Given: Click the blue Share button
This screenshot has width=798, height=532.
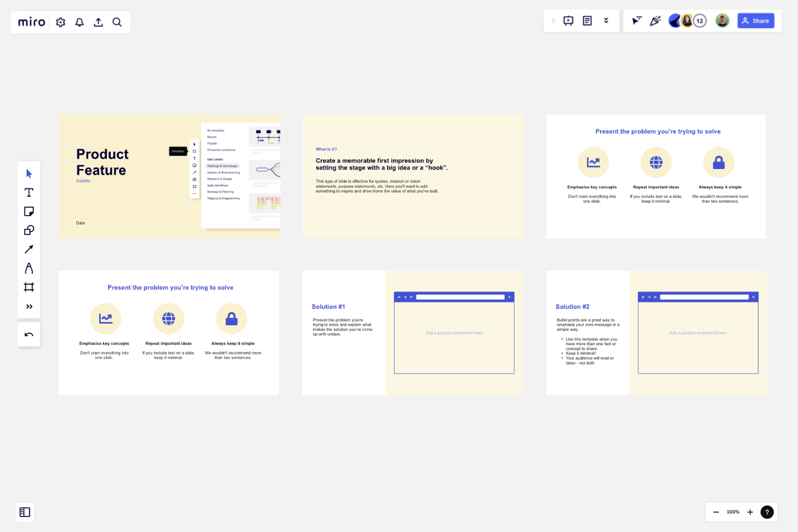Looking at the screenshot, I should [x=756, y=21].
